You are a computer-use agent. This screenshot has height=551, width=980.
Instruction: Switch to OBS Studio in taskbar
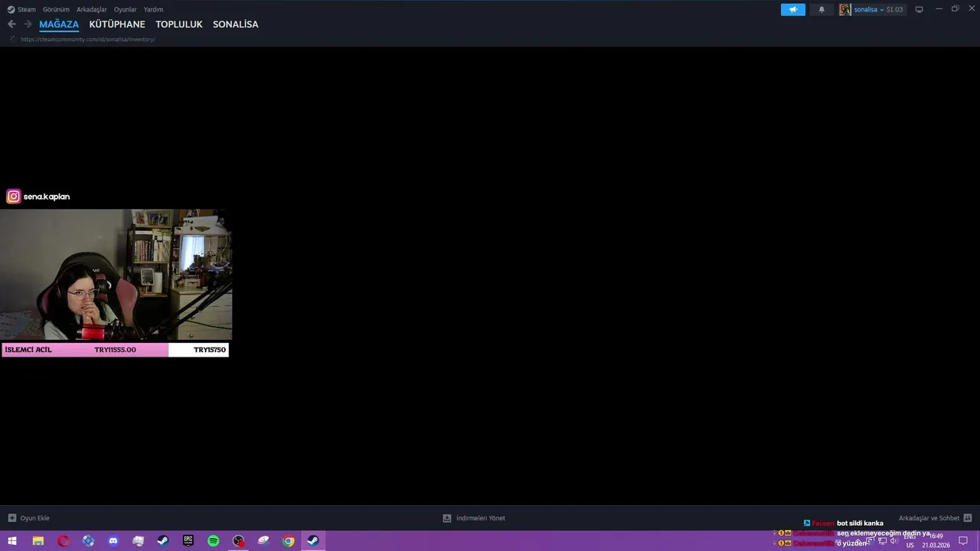pos(239,541)
